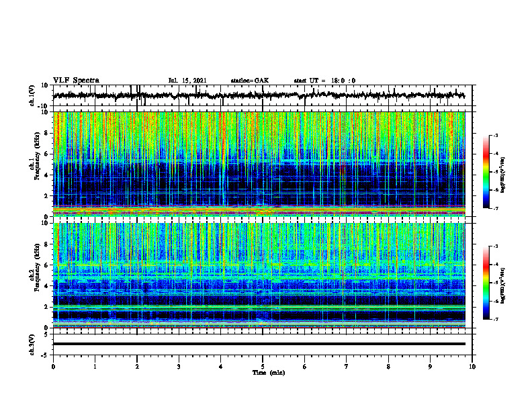The height and width of the screenshot is (411, 532).
Task: Click the ch.2 "Frequency (kHz)" axis label
Action: click(x=37, y=267)
